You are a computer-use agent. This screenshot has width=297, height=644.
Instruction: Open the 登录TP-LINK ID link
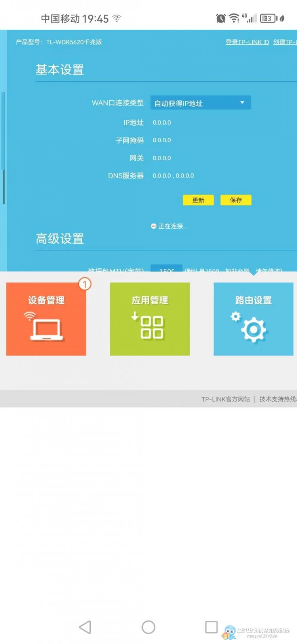click(247, 42)
